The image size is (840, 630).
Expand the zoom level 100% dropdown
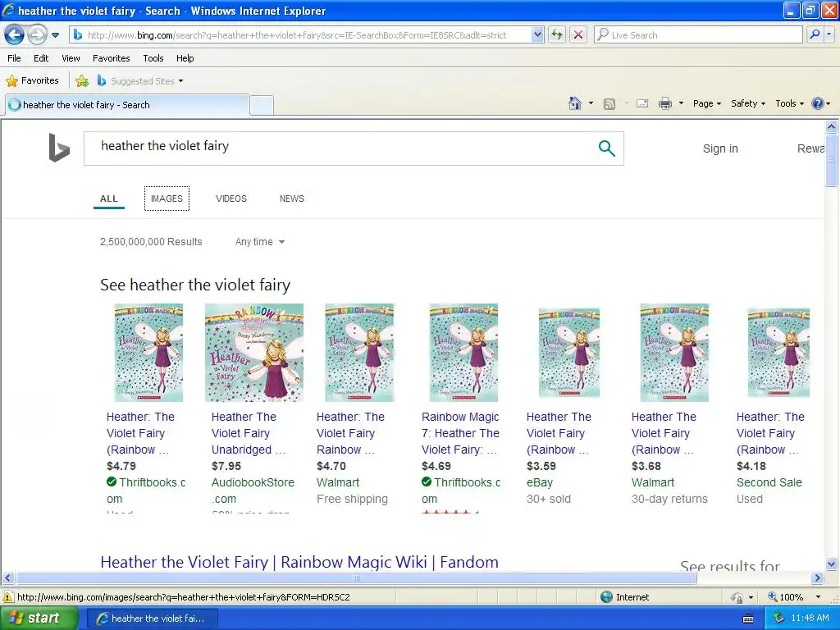click(818, 597)
